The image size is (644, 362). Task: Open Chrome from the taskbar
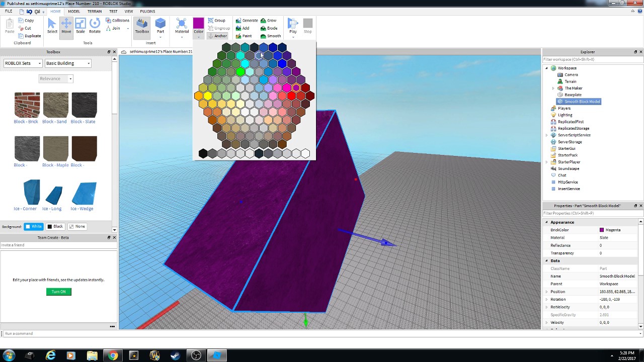(x=113, y=355)
